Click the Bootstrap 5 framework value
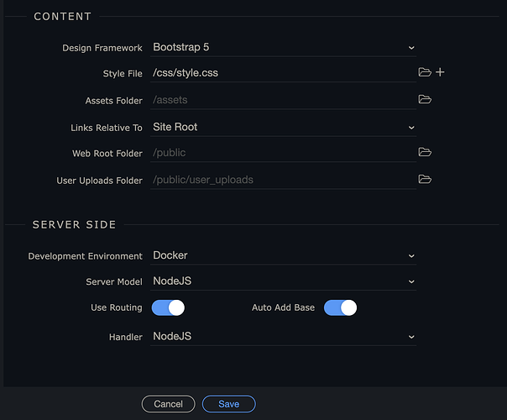The width and height of the screenshot is (507, 420). tap(181, 47)
